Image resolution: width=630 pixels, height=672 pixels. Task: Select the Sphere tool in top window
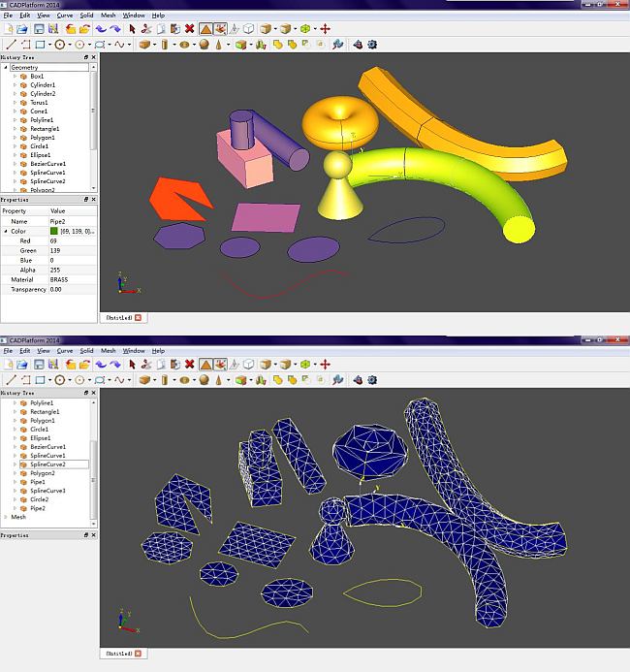pos(205,45)
